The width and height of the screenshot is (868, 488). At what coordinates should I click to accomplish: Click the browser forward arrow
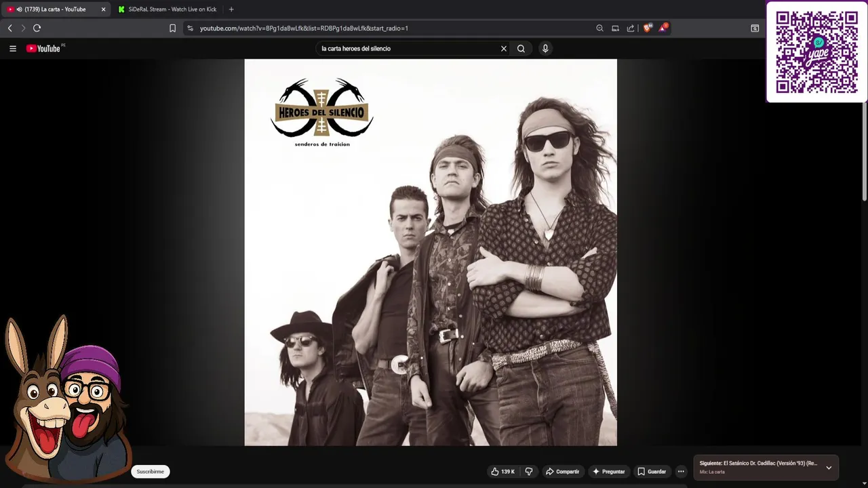[x=23, y=28]
